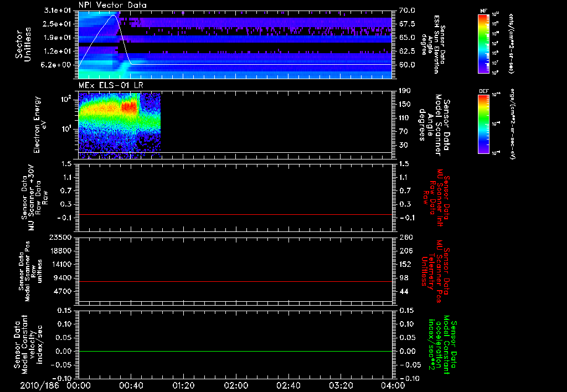Click the 03:20 time axis label
567x392 pixels.
[341, 385]
